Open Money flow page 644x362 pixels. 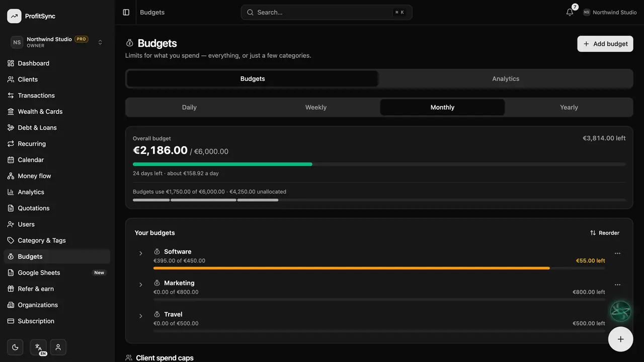57,176
